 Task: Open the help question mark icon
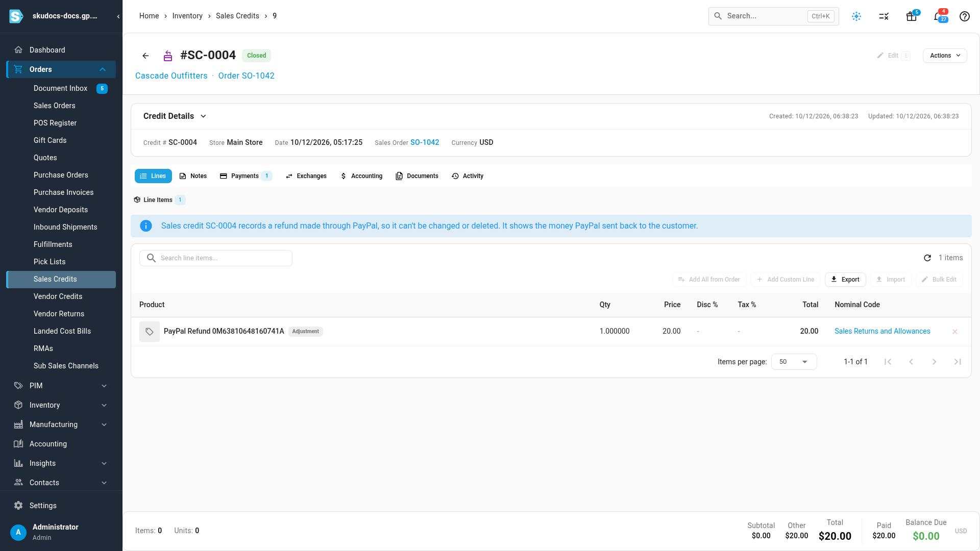pos(965,16)
